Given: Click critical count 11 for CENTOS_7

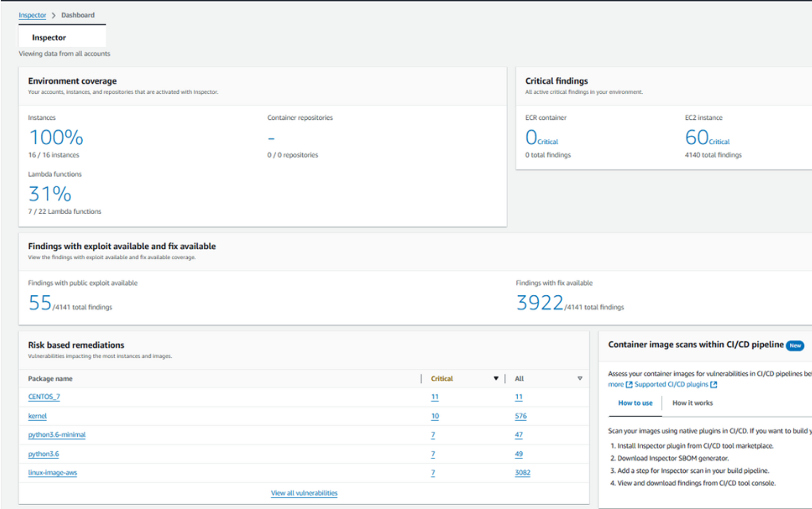Looking at the screenshot, I should [x=434, y=397].
